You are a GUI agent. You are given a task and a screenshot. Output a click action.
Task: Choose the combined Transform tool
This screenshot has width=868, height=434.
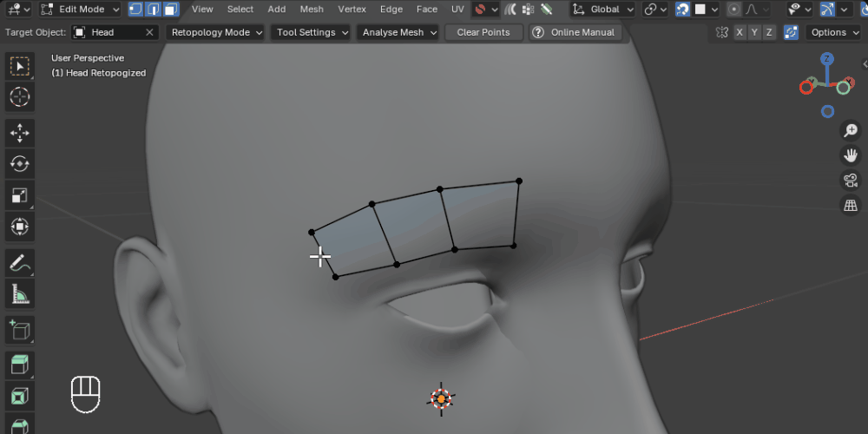tap(20, 227)
